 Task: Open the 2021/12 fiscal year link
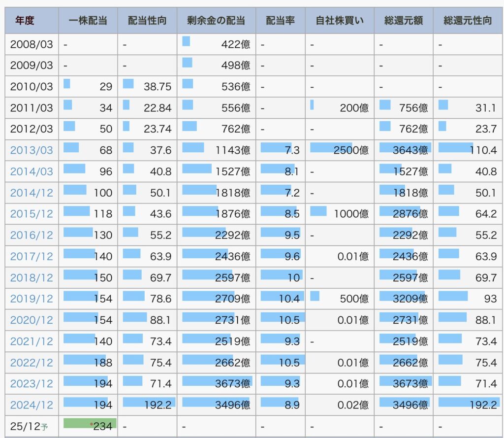[31, 341]
